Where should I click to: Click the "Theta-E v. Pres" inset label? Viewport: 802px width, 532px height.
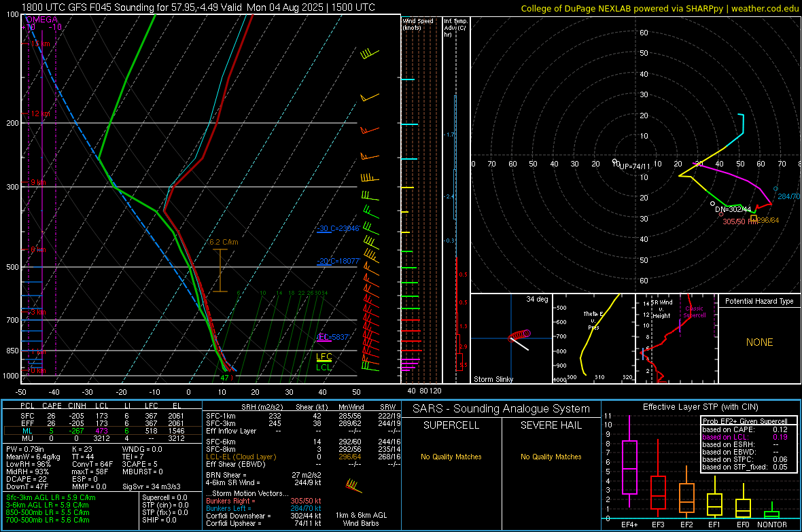click(x=593, y=320)
